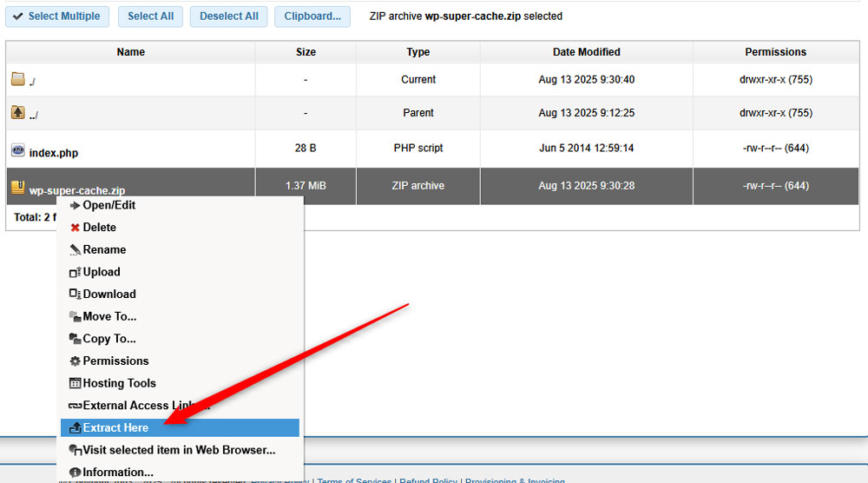Viewport: 868px width, 483px height.
Task: Click the red X icon beside Delete
Action: pyautogui.click(x=76, y=228)
